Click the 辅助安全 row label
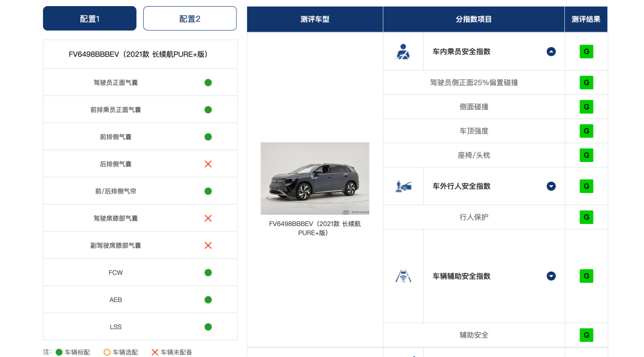Screen dimensions: 644x357 (474, 335)
